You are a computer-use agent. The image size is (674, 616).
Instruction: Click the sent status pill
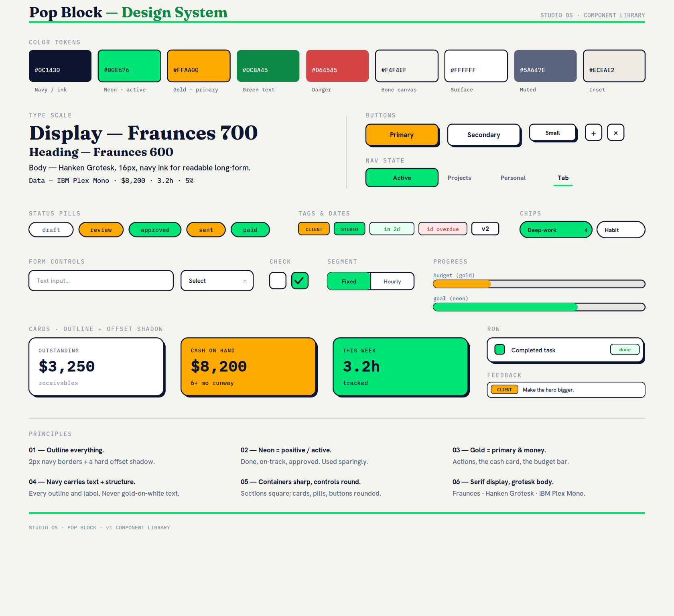[206, 230]
